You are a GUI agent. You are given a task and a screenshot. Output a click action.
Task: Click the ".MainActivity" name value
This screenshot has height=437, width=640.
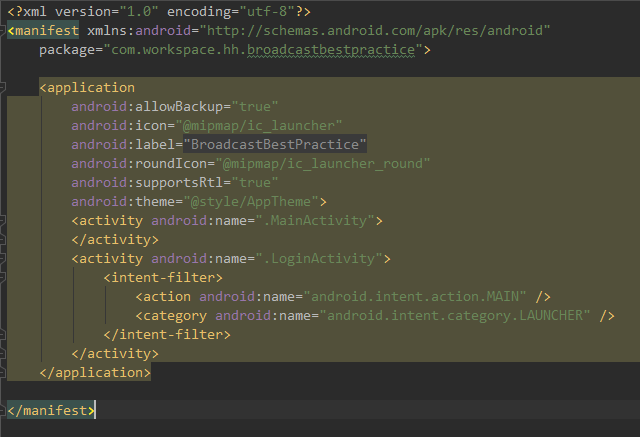[315, 220]
